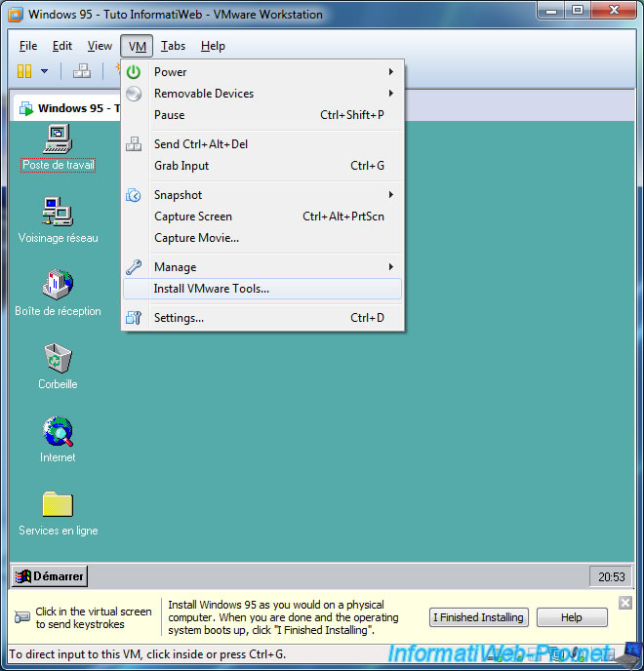Screen dimensions: 644x671
Task: Click the network icon beside Send Ctrl+Alt+Del
Action: 134,144
